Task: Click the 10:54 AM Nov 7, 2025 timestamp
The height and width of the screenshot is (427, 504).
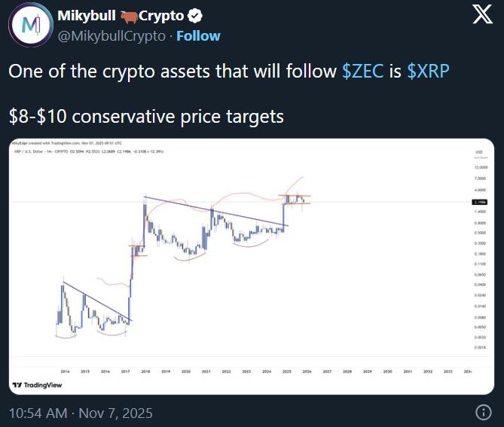Action: [80, 413]
